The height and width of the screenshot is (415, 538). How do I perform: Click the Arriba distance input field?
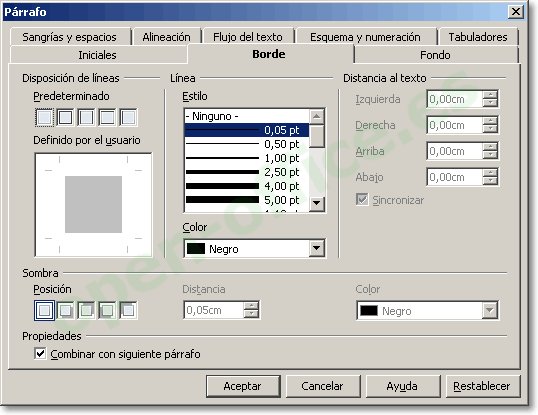point(455,151)
